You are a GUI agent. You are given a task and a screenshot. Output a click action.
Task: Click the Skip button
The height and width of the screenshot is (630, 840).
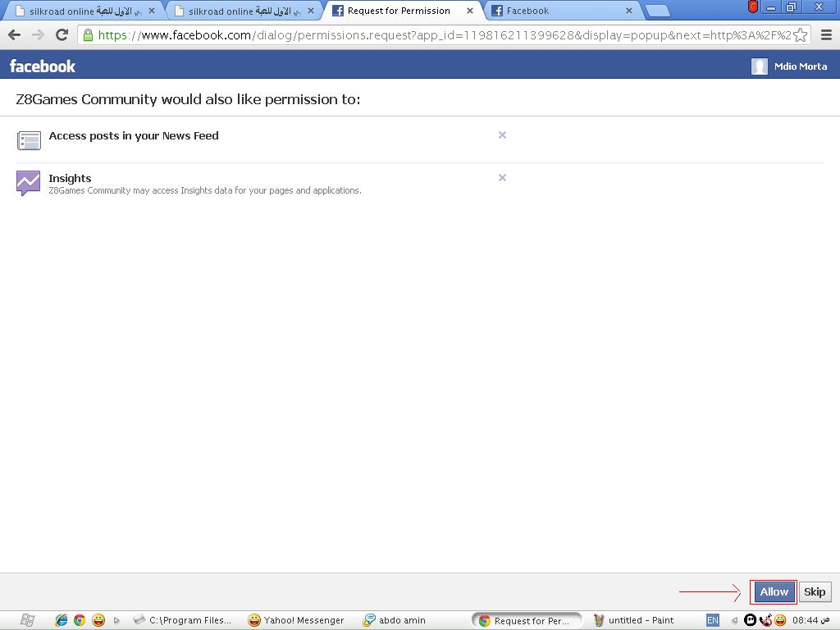[x=815, y=592]
